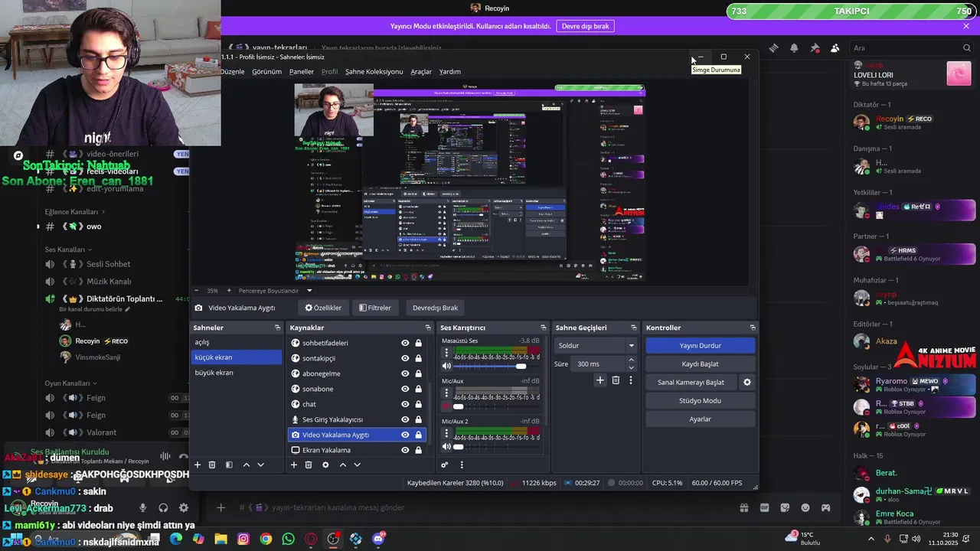Collapse Ses Kanalları category in Discord
The height and width of the screenshot is (551, 980).
(x=68, y=249)
